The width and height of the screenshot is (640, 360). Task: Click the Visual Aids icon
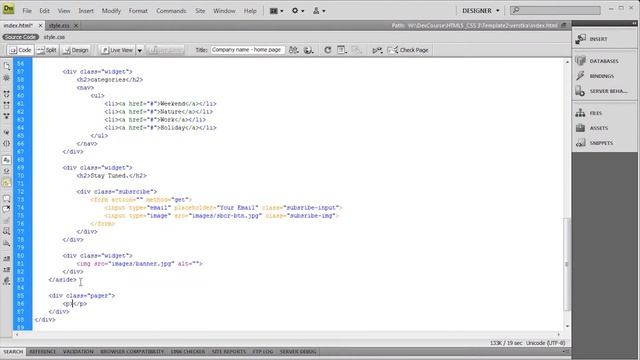[x=357, y=50]
